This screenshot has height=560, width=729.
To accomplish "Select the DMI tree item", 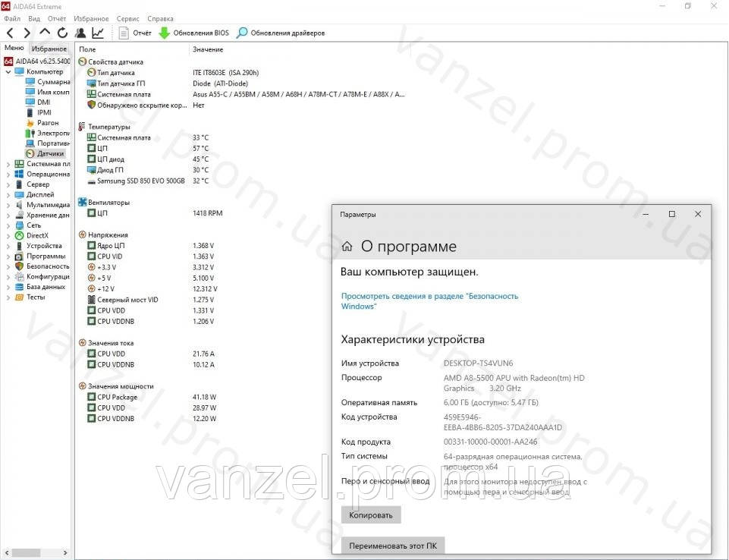I will click(38, 102).
